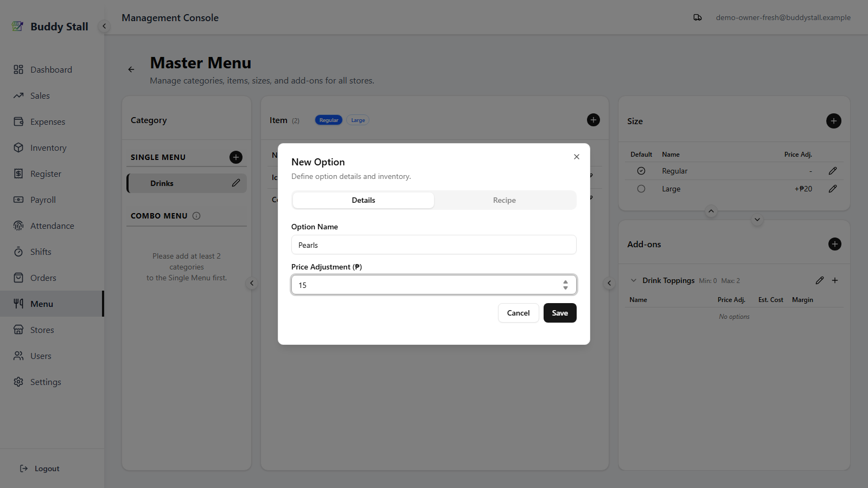Open the Dashboard page from sidebar

pos(52,69)
